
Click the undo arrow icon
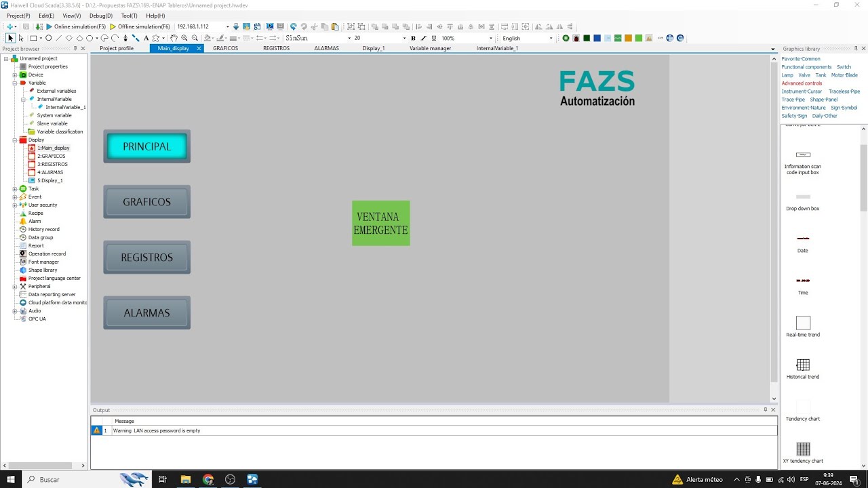pos(294,26)
